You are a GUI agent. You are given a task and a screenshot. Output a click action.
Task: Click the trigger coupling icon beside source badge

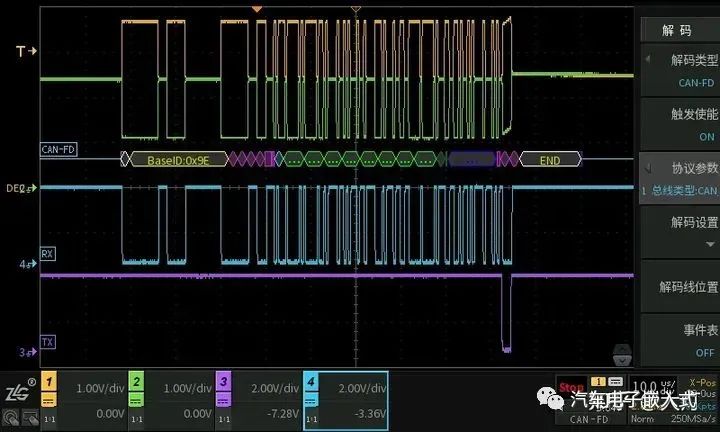point(615,382)
